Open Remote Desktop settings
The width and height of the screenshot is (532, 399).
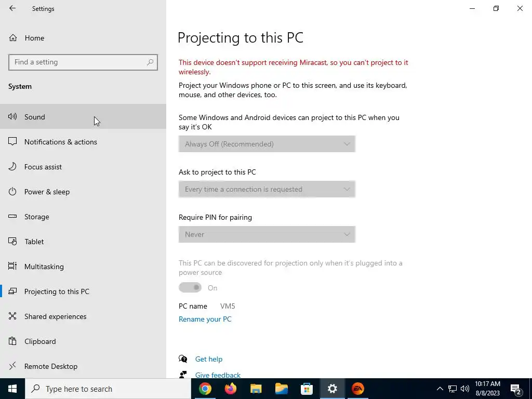(83, 366)
